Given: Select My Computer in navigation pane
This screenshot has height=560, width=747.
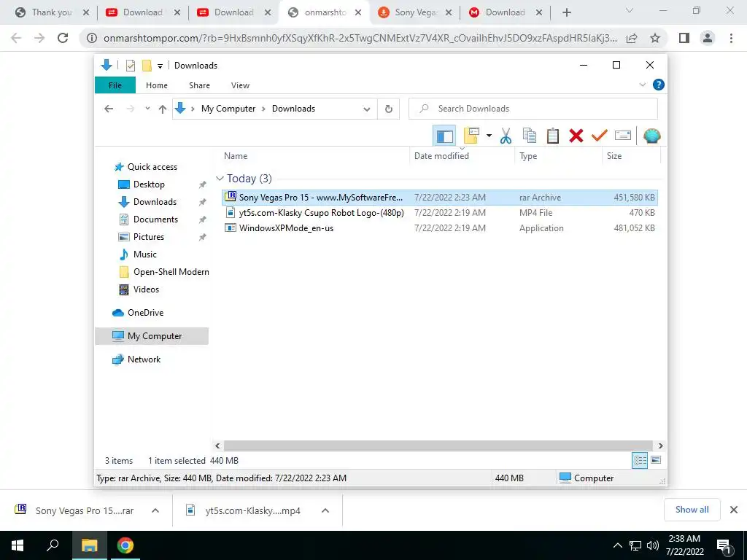Looking at the screenshot, I should 152,335.
